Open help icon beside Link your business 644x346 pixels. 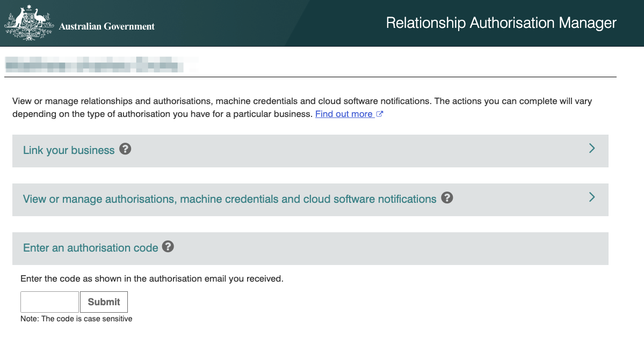point(125,149)
